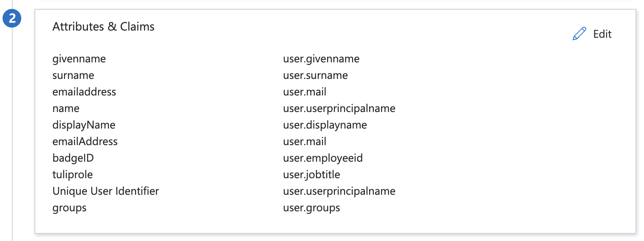The height and width of the screenshot is (241, 644).
Task: Select the Attributes & Claims heading
Action: click(103, 26)
